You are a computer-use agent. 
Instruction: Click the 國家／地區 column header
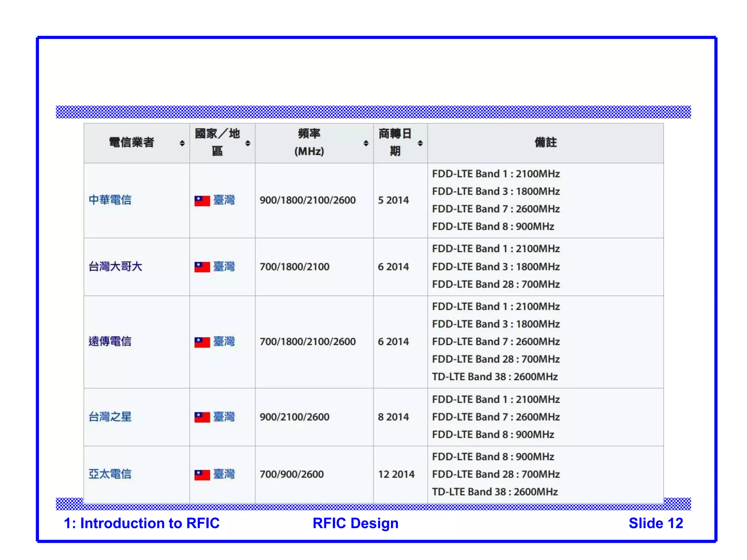coord(222,143)
